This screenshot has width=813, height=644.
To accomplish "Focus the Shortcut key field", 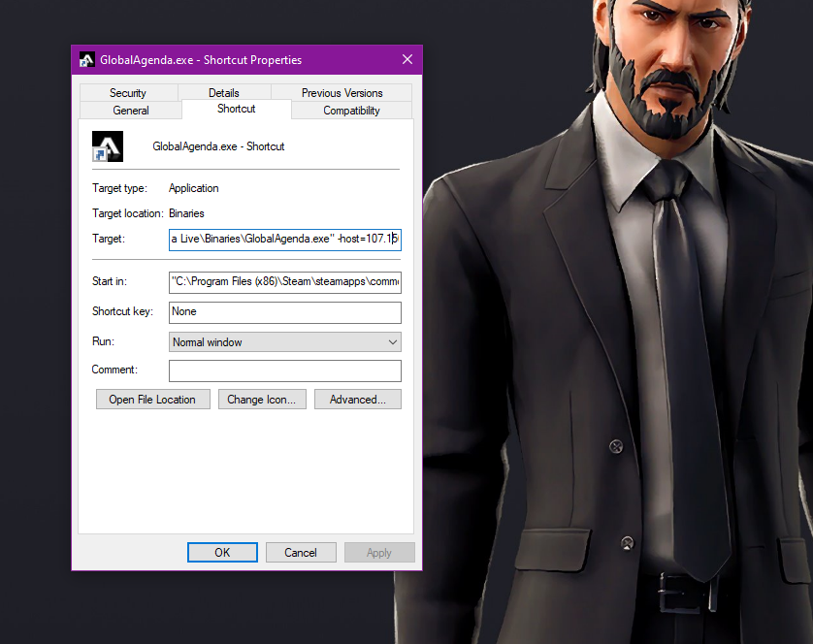I will (x=284, y=312).
